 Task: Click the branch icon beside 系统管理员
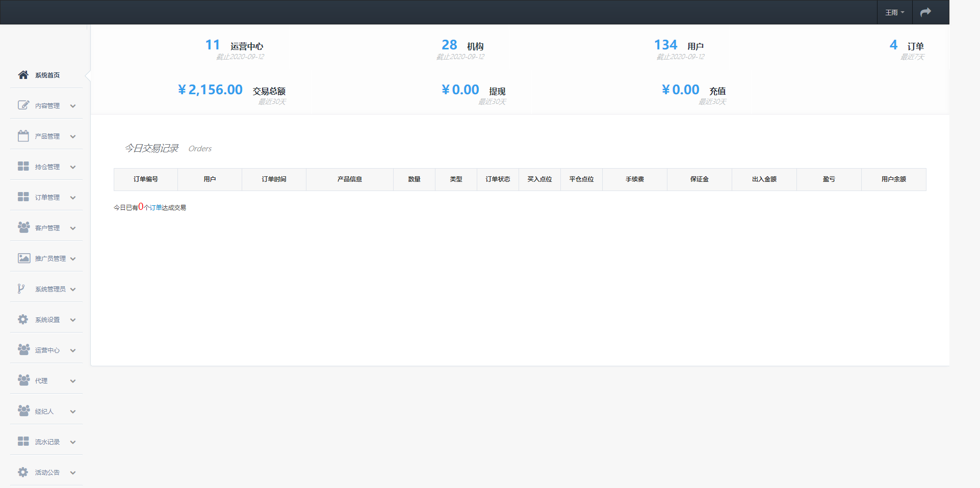click(x=21, y=289)
